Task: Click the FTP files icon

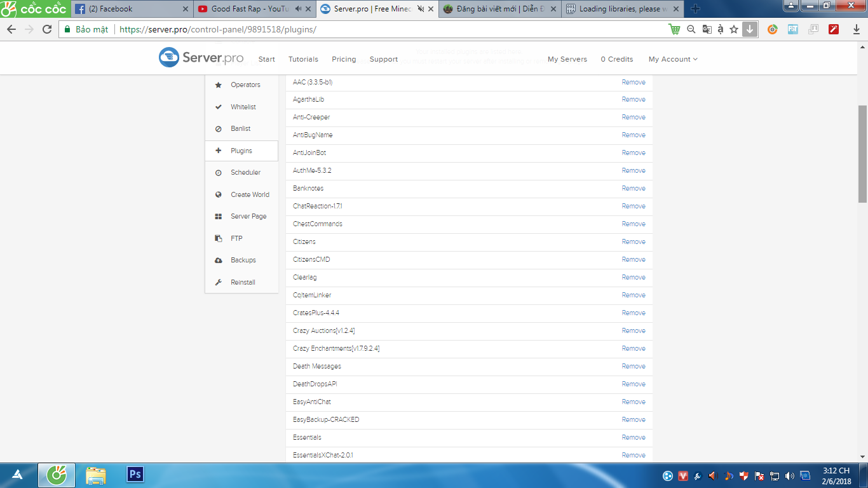Action: tap(219, 238)
